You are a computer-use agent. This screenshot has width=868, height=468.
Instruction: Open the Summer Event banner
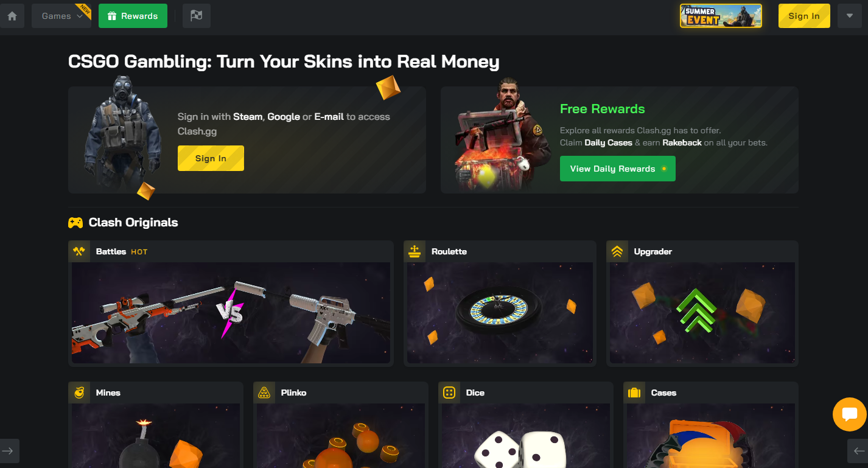721,16
